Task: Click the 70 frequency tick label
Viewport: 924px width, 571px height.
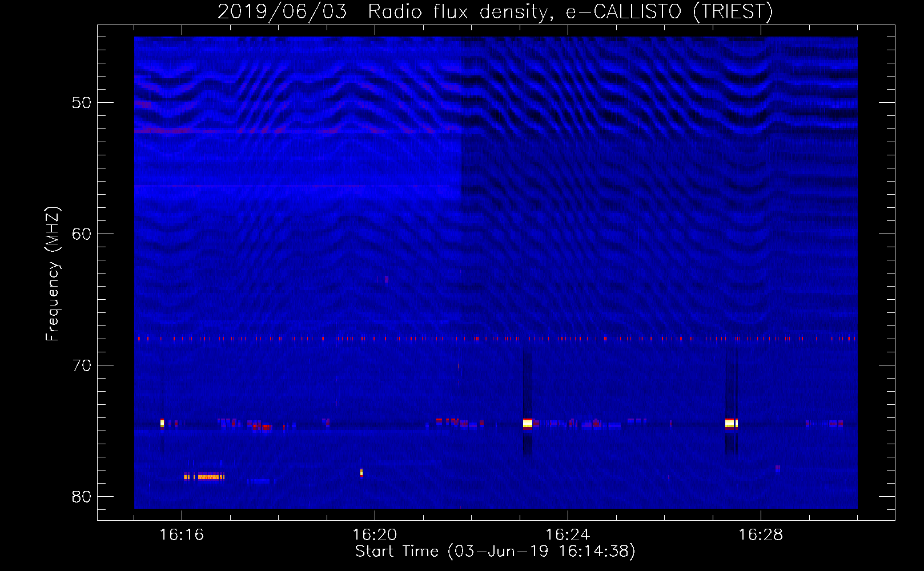Action: tap(82, 365)
